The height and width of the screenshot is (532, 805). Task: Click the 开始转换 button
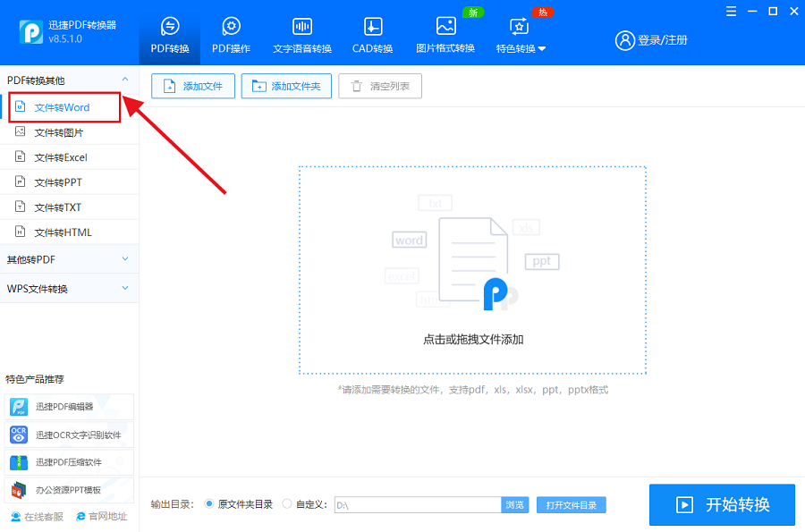(x=722, y=505)
